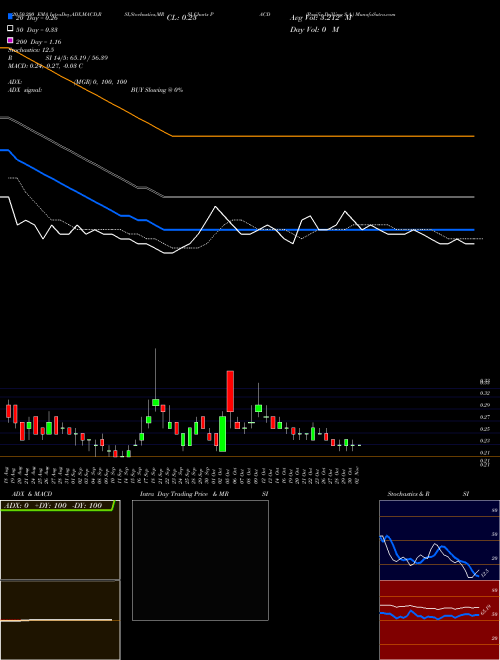Click the 0.32 price axis label

coord(485,393)
